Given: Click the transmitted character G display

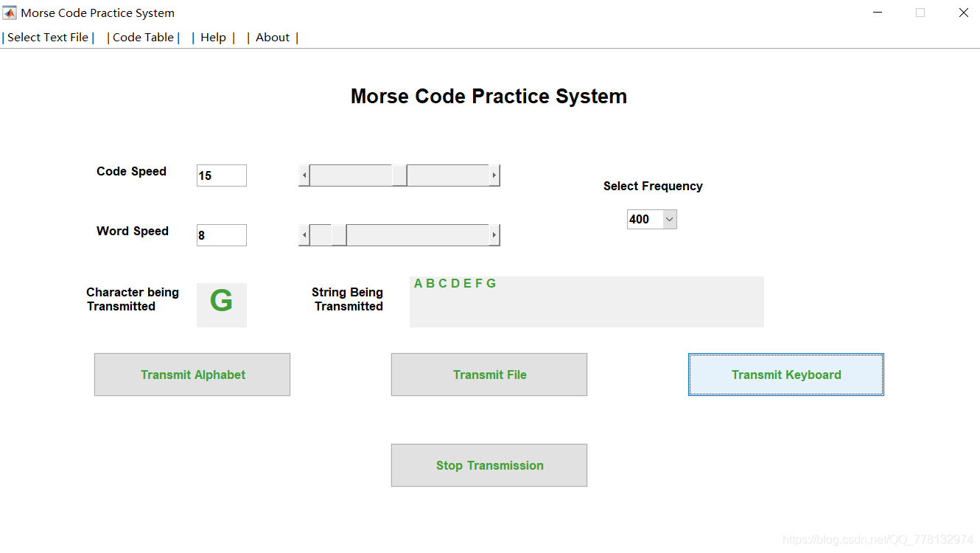Looking at the screenshot, I should click(222, 305).
